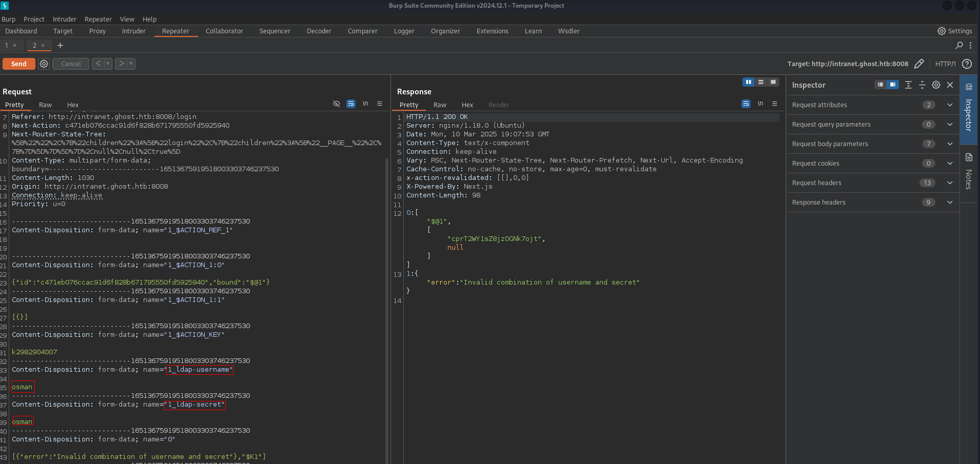Image resolution: width=980 pixels, height=464 pixels.
Task: Select Response Render view tab
Action: coord(499,105)
